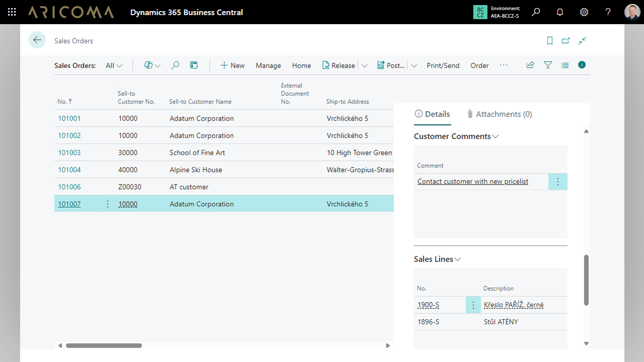644x362 pixels.
Task: Toggle the FactBox information pane
Action: [x=582, y=65]
